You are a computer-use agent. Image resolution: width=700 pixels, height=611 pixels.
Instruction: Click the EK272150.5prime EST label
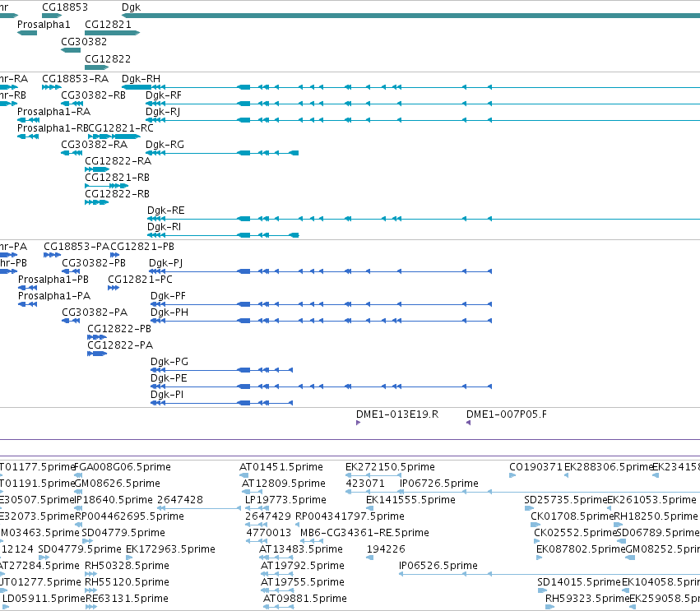(390, 467)
